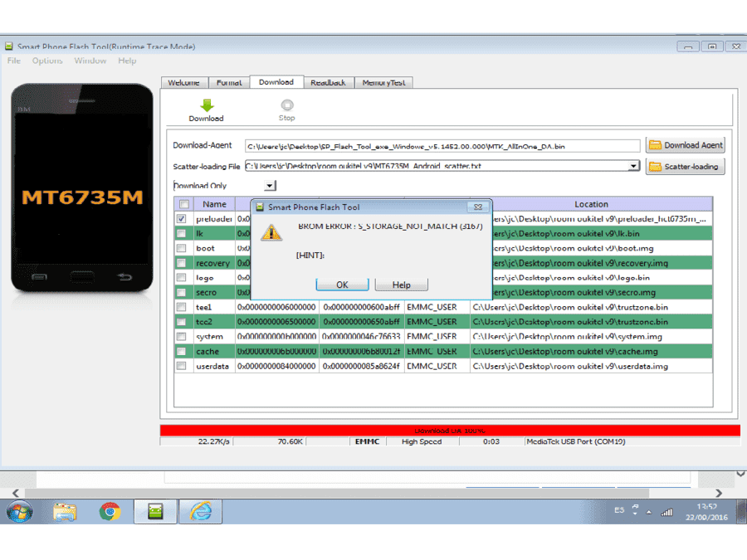The image size is (747, 560).
Task: Click the horizontal scrollbar right arrow
Action: (x=719, y=493)
